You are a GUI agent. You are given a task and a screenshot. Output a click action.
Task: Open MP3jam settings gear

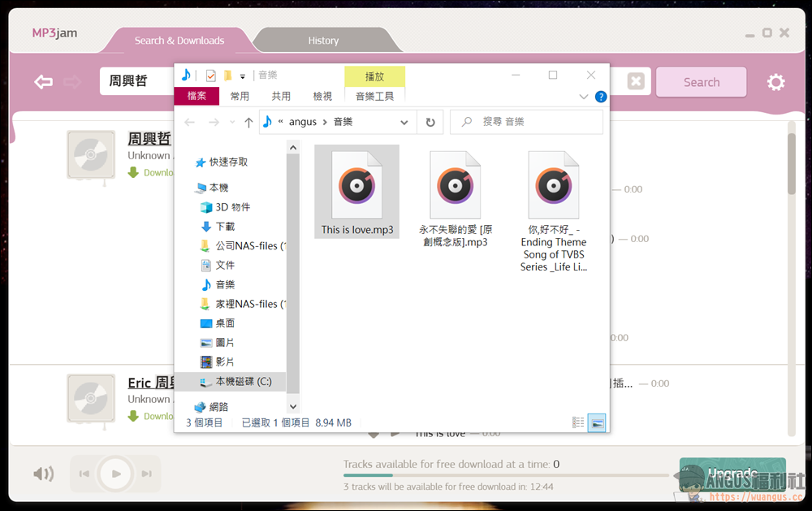coord(775,82)
